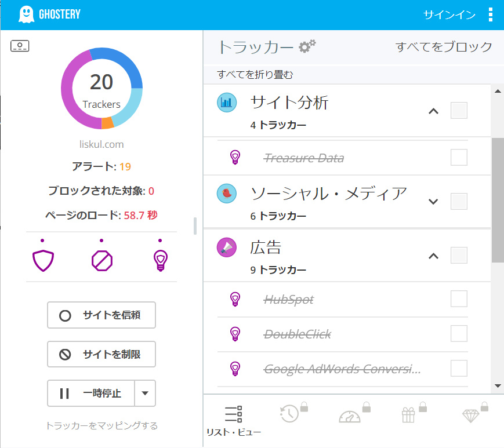Click the アラート: 19 alert count
This screenshot has width=504, height=448.
click(101, 166)
